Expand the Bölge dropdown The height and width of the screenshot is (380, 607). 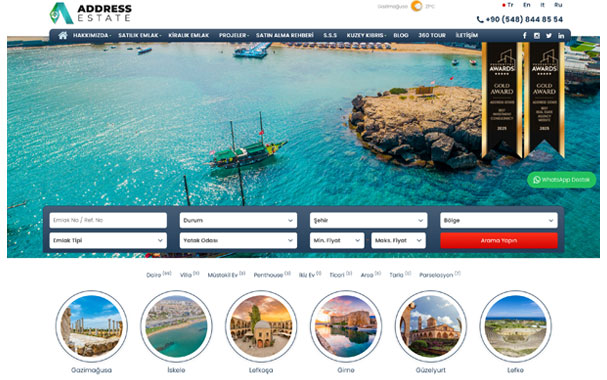[x=499, y=220]
